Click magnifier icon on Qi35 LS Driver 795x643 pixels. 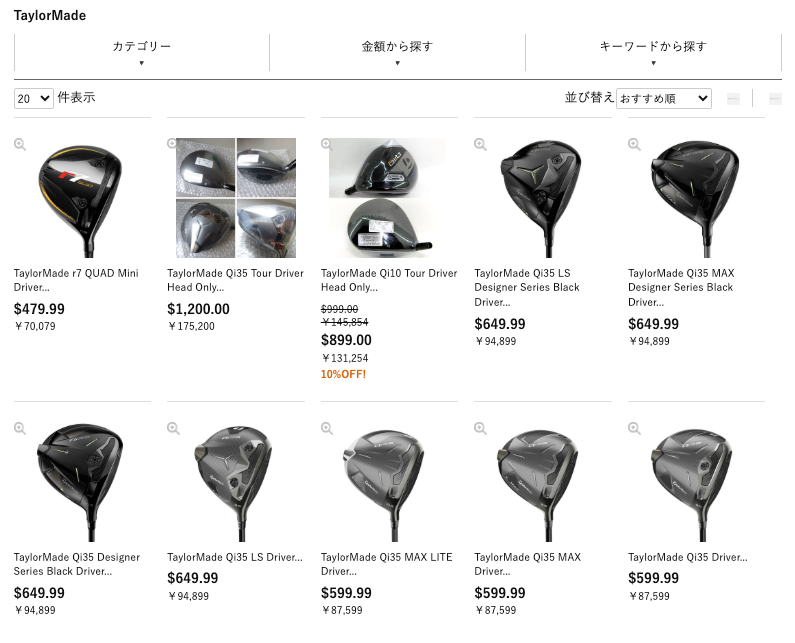pos(173,428)
